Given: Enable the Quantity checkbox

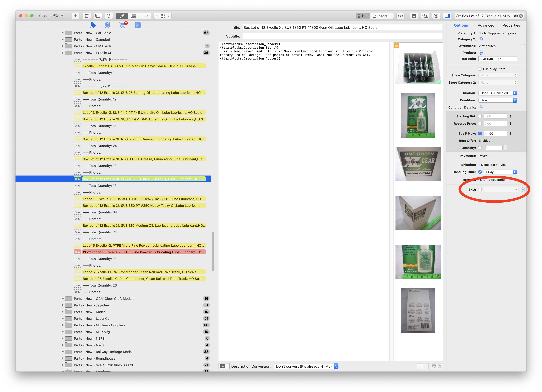Looking at the screenshot, I should 480,148.
